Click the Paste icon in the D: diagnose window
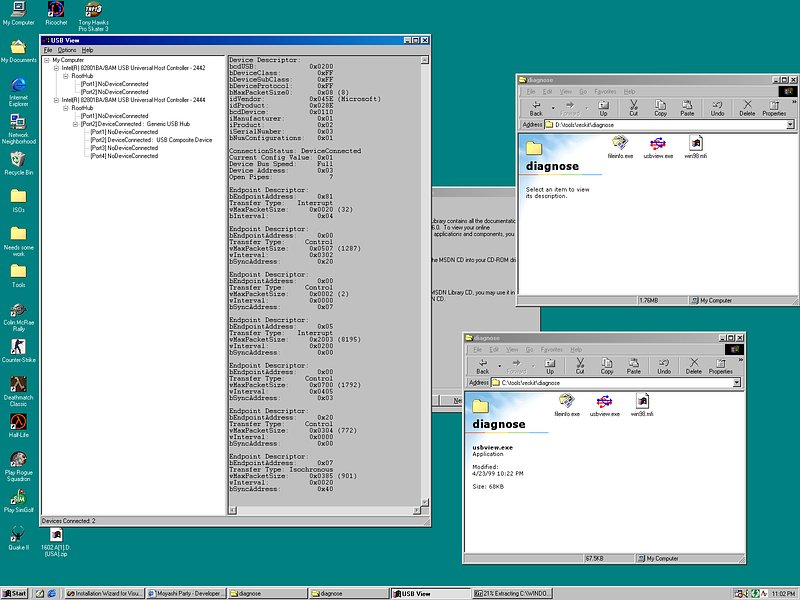 687,106
